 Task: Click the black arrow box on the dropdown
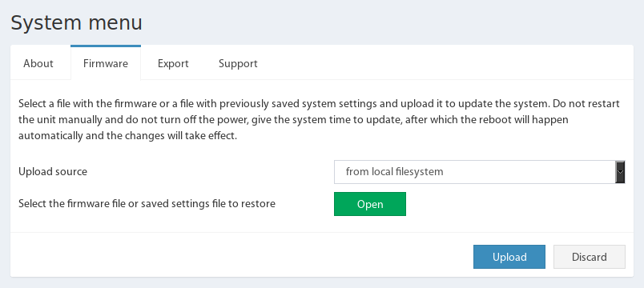[x=620, y=172]
